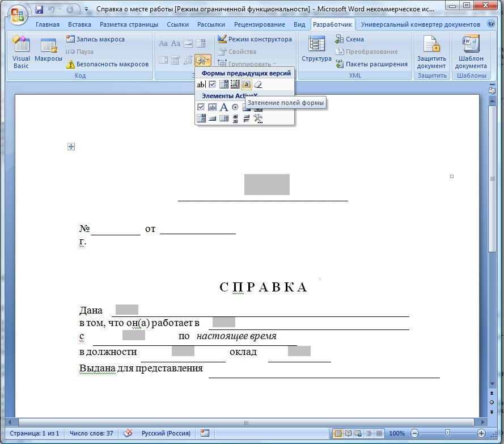The height and width of the screenshot is (444, 504).
Task: Insert ActiveX check box control
Action: click(x=201, y=107)
